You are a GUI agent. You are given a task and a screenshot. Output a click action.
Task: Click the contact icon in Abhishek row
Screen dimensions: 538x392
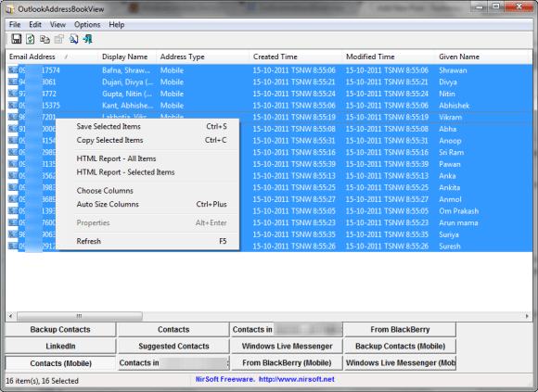(13, 106)
